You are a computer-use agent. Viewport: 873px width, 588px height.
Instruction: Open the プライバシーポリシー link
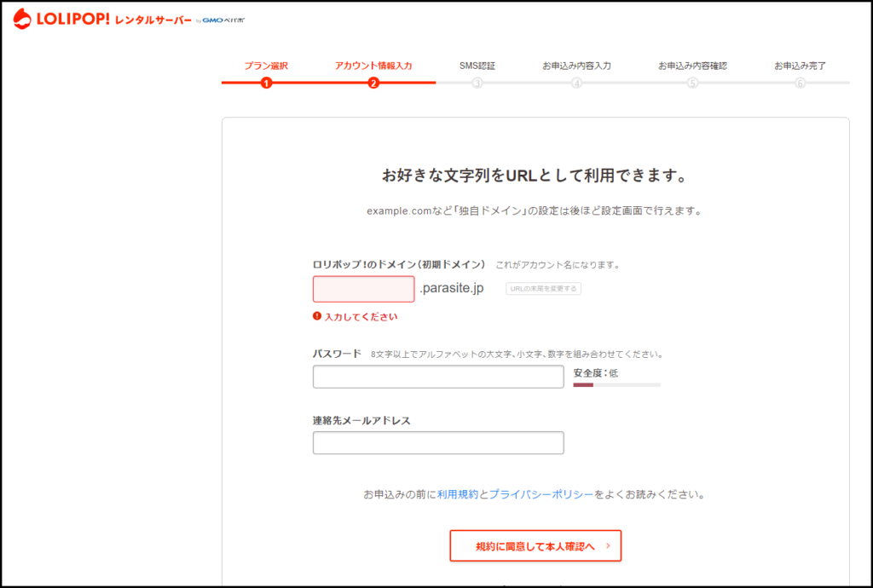pyautogui.click(x=541, y=494)
